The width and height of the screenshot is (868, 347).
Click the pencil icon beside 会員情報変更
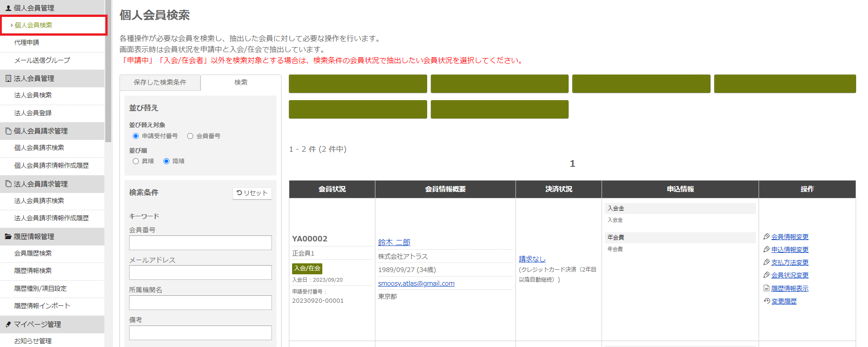click(766, 236)
